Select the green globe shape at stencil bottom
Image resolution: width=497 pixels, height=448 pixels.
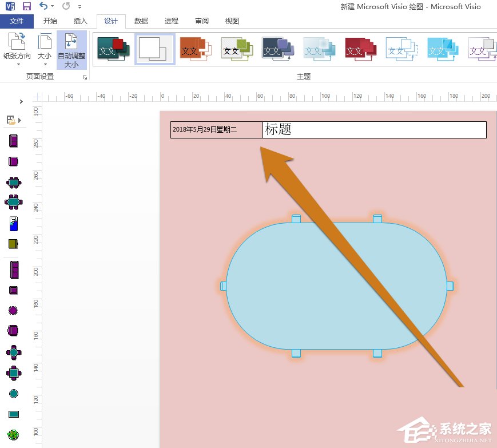pos(13,435)
